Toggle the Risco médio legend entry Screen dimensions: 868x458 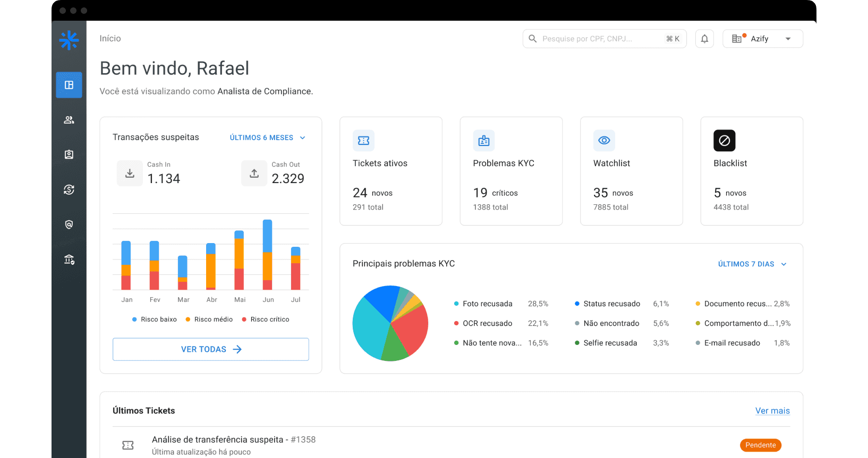tap(209, 319)
